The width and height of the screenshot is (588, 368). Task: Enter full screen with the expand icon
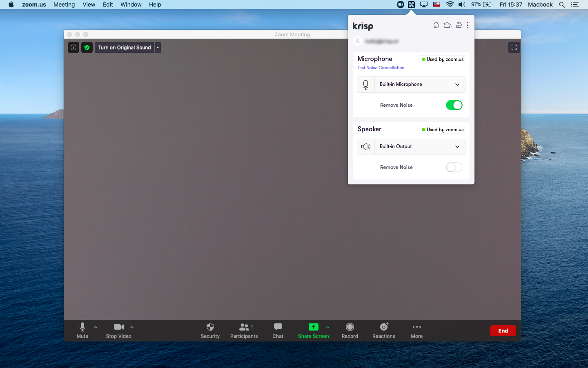pos(514,47)
